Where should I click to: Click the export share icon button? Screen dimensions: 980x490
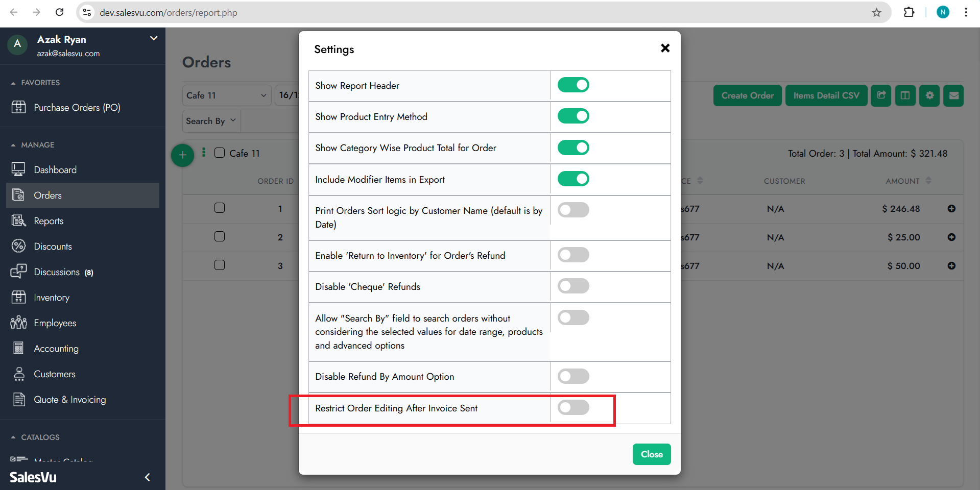(881, 95)
